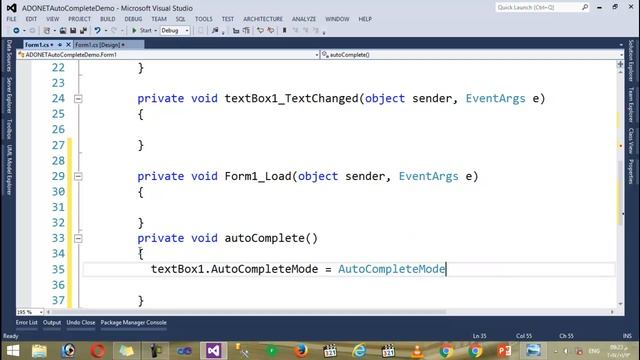Open Internet Explorer from the taskbar
Image resolution: width=640 pixels, height=360 pixels.
pos(359,351)
